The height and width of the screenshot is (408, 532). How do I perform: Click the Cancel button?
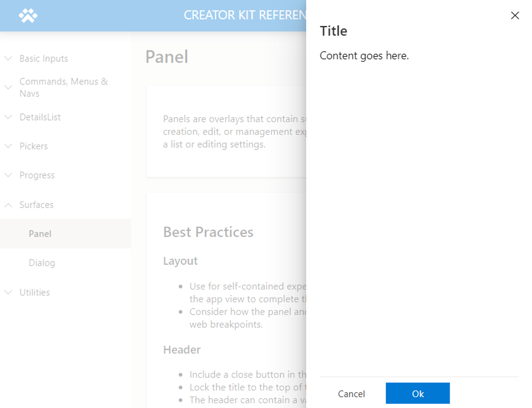(x=351, y=393)
